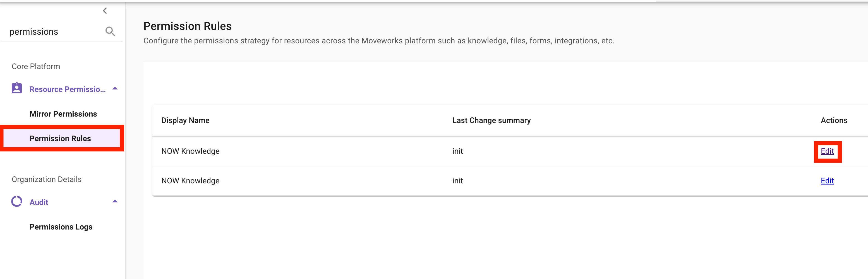Click the Audit circular icon
The height and width of the screenshot is (279, 868).
click(x=17, y=201)
